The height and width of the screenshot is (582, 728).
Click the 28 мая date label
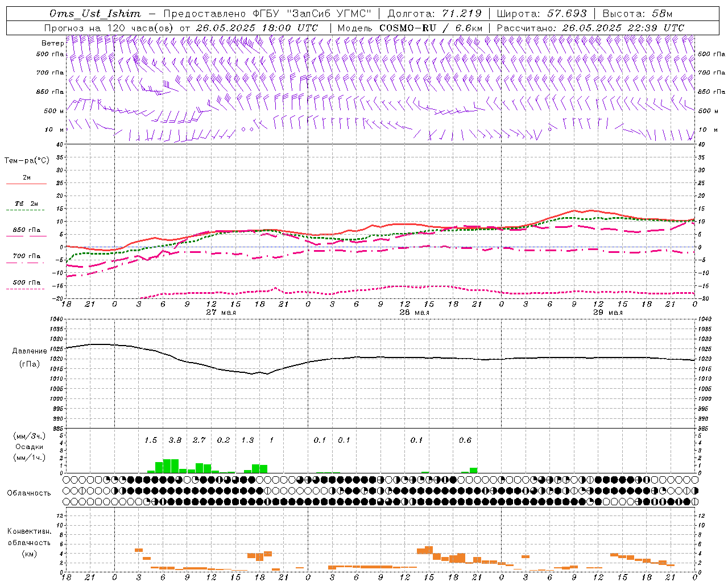tap(414, 313)
